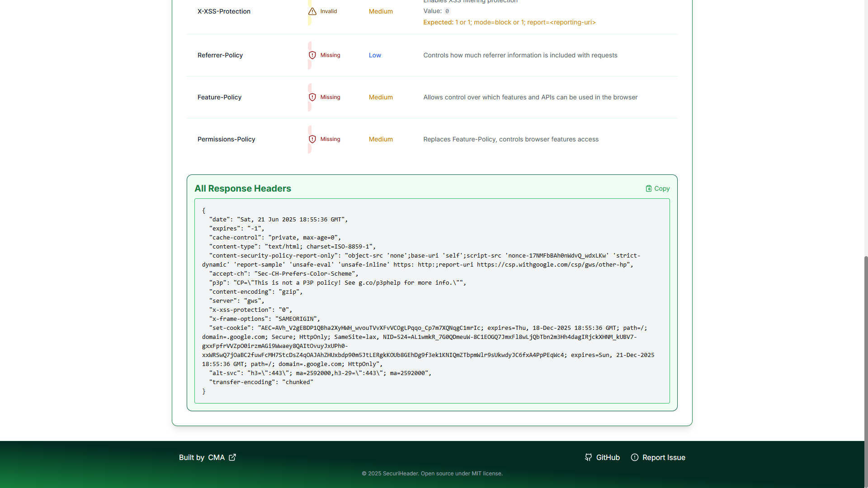
Task: Click the "x-frame-options" SAMEORIGIN line
Action: tap(264, 319)
